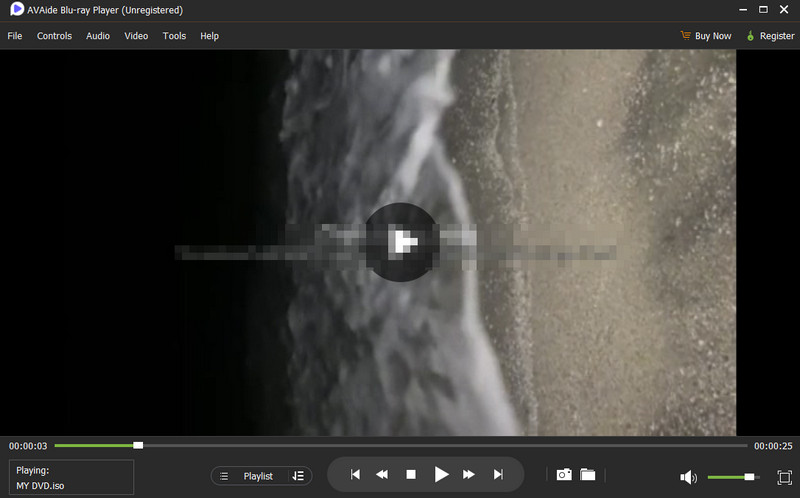
Task: Fast forward the video
Action: [x=468, y=475]
